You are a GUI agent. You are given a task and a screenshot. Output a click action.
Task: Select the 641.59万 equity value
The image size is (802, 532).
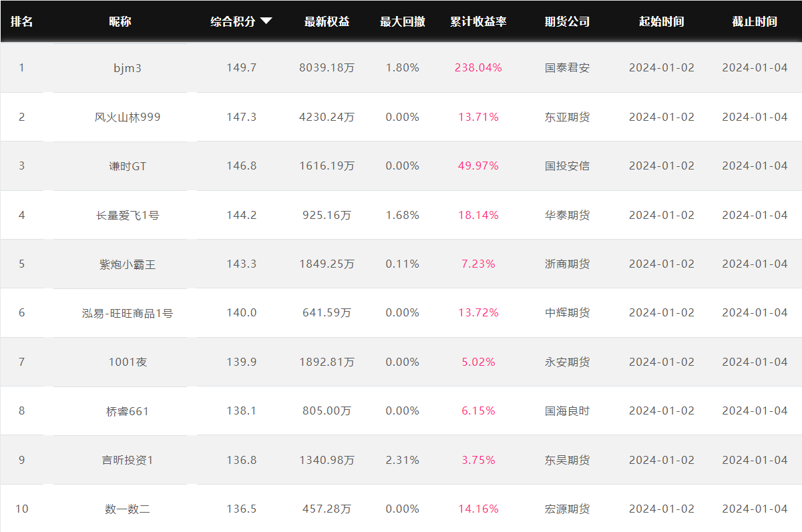[327, 312]
